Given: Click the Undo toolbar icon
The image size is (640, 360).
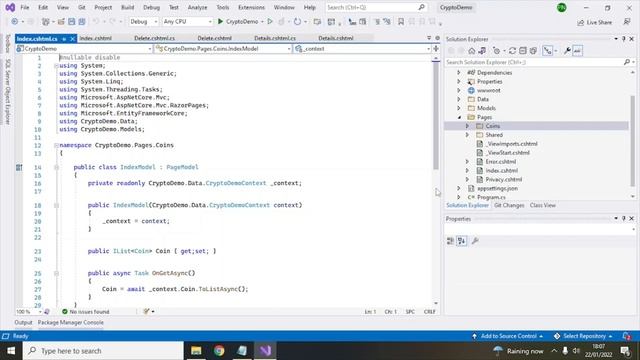Looking at the screenshot, I should click(96, 22).
